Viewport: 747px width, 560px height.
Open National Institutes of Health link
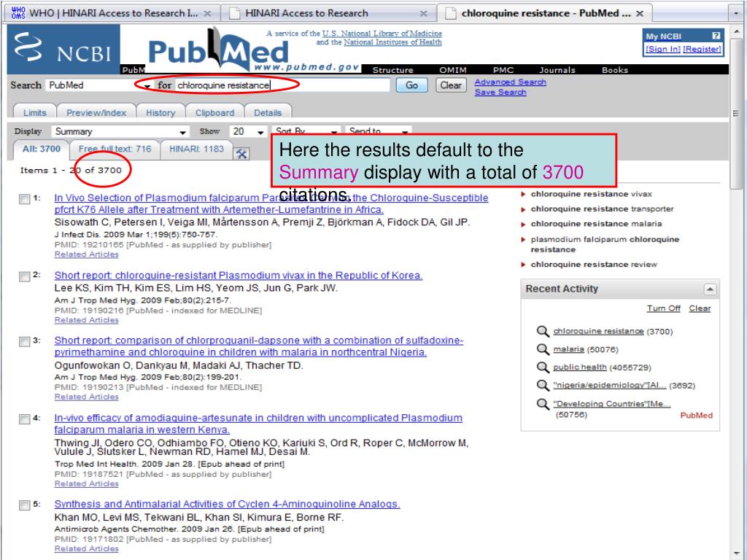pyautogui.click(x=392, y=42)
